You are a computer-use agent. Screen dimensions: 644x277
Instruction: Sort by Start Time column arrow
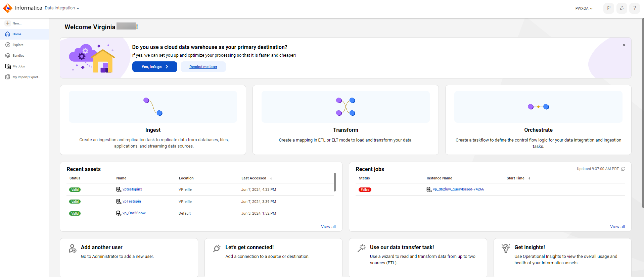(529, 178)
